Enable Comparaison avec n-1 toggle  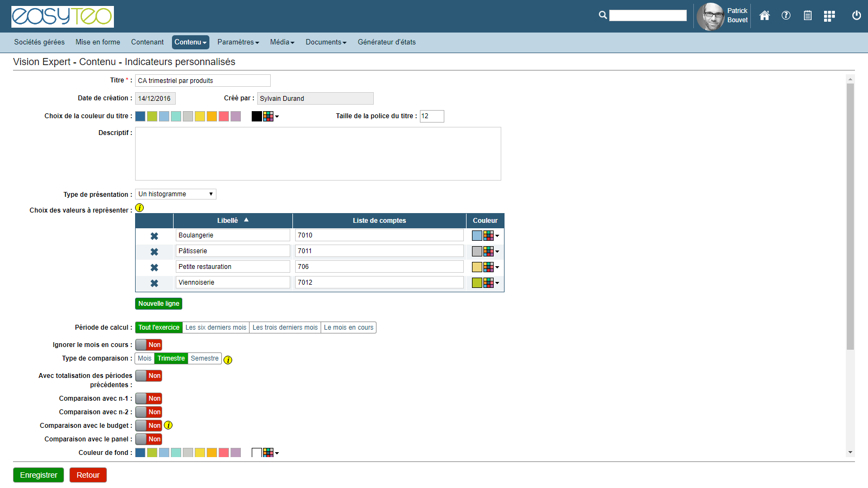(x=149, y=399)
